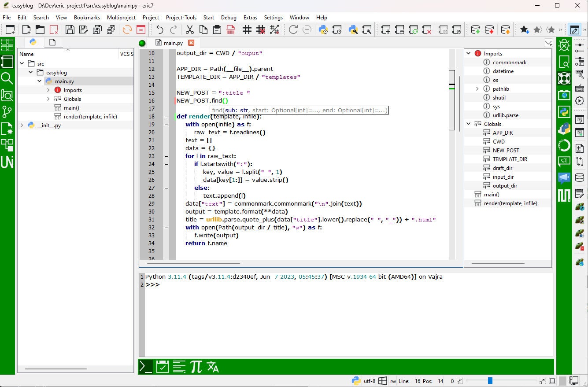The width and height of the screenshot is (588, 387).
Task: Expand Globals under main.py in project tree
Action: click(48, 99)
